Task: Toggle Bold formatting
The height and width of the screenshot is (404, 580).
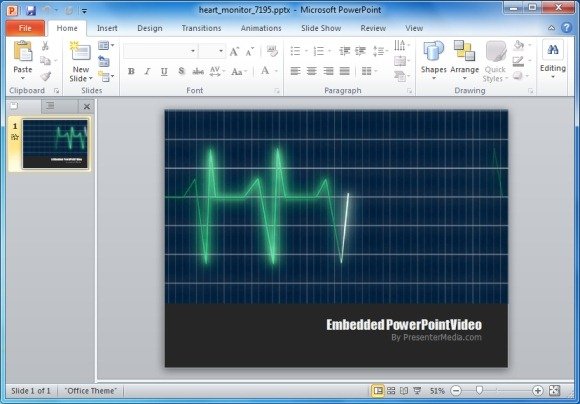Action: pos(131,71)
